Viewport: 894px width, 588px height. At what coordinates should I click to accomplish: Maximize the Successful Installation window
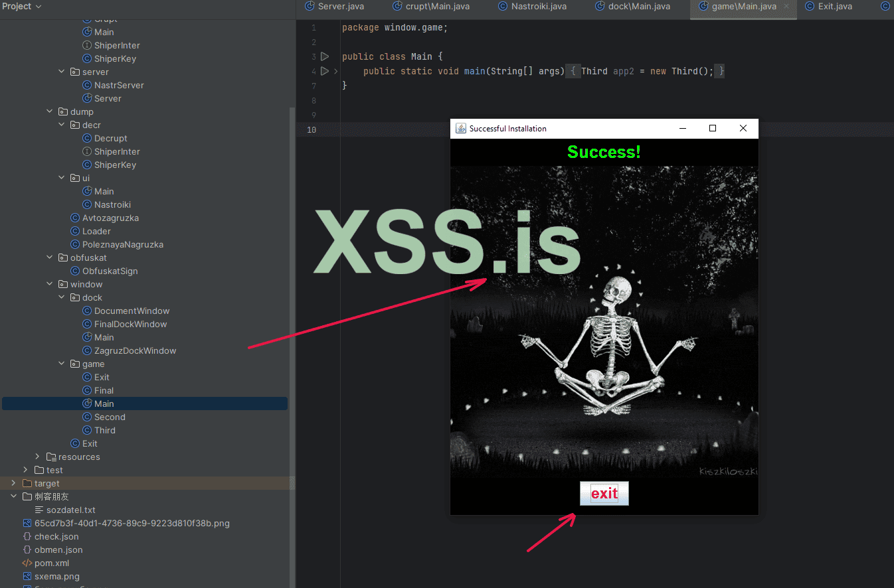713,128
